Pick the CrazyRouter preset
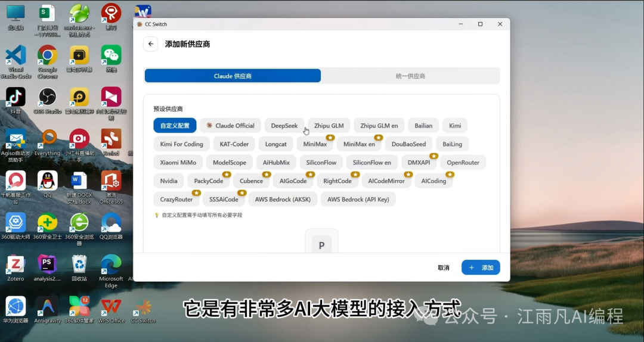This screenshot has width=644, height=342. 177,200
